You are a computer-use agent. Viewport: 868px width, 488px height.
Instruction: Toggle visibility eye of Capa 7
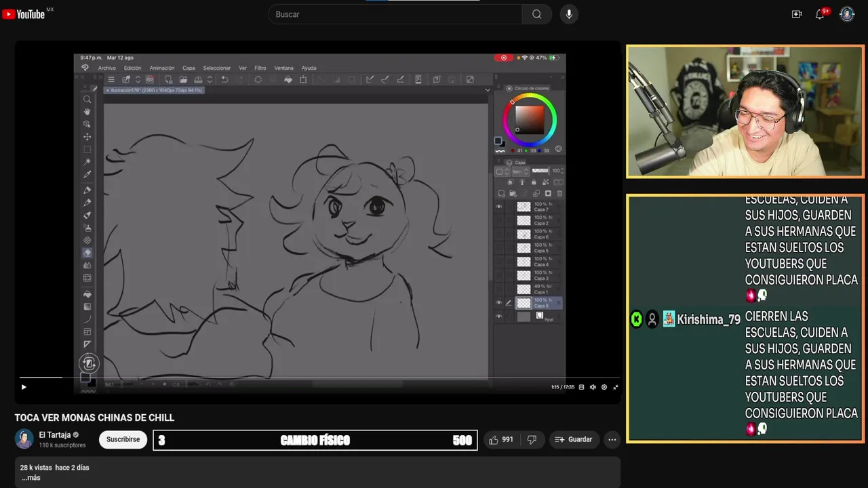click(x=499, y=207)
